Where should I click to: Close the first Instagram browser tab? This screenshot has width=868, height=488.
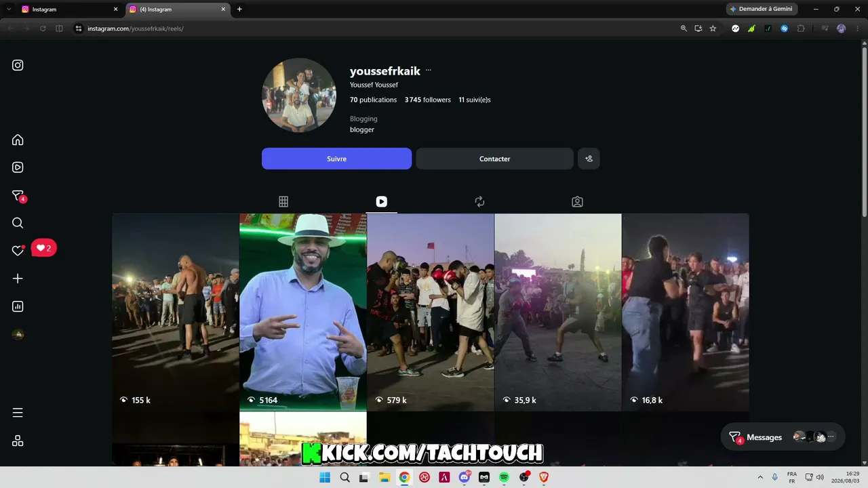[115, 9]
